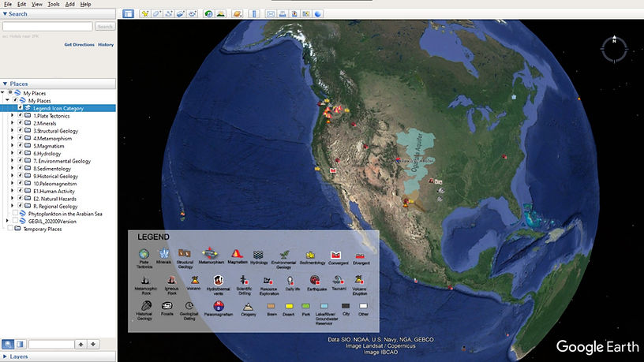Uncheck the 3.Structural Geology checkbox
The width and height of the screenshot is (644, 362).
[21, 130]
